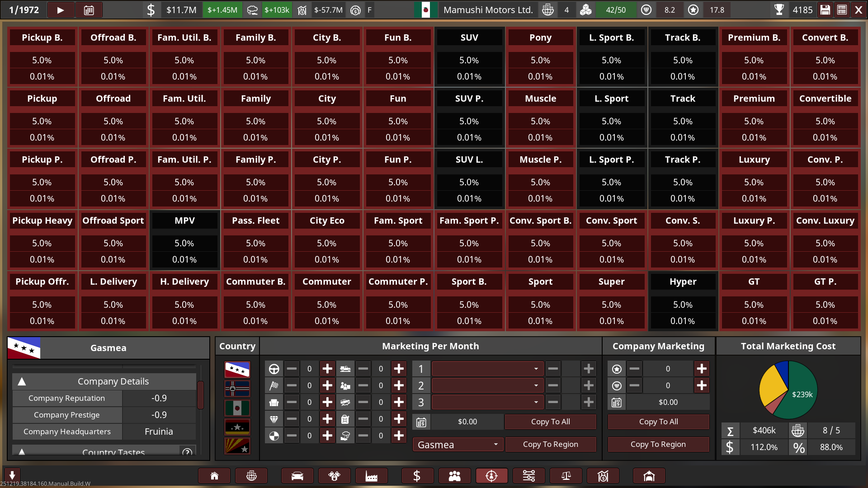Click the save disk icon at top right
Image resolution: width=868 pixels, height=488 pixels.
825,10
